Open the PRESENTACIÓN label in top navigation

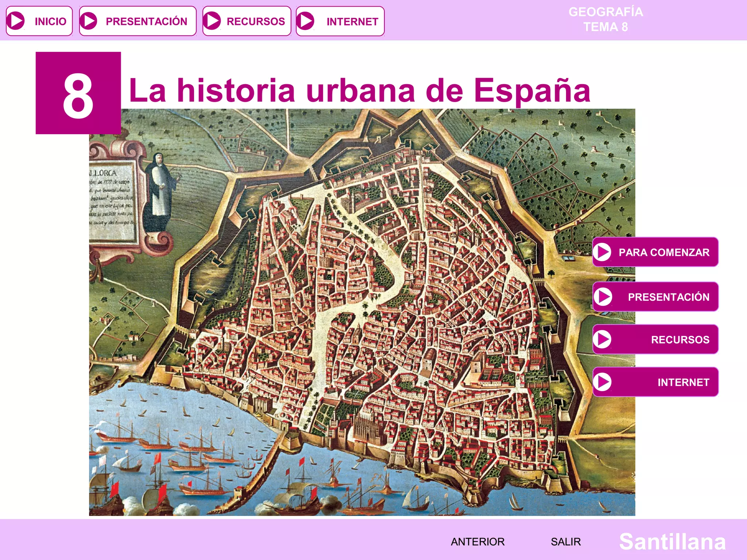[146, 22]
